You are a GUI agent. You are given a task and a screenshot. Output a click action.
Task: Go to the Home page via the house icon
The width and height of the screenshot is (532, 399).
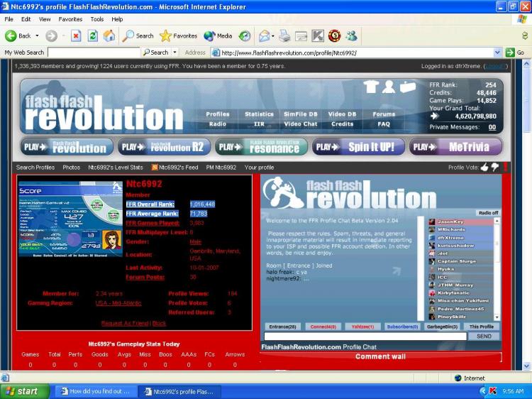point(109,35)
